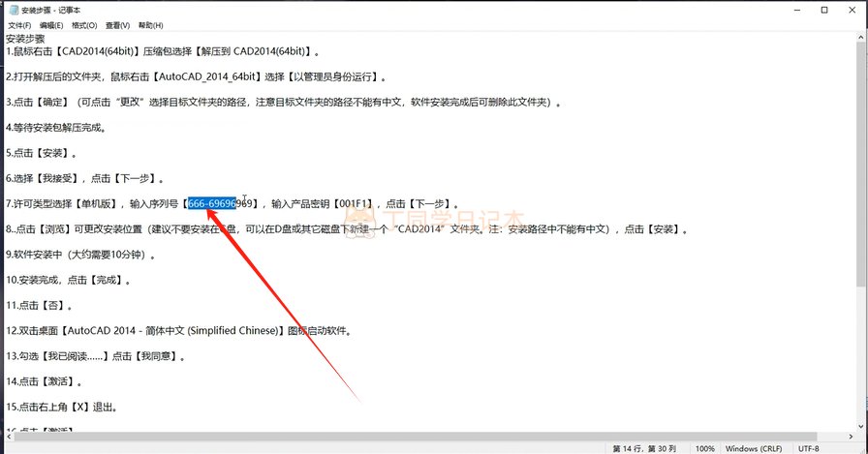Click line 12 AutoCAD 2014 Simplified Chinese text
Viewport: 868px width, 454px height.
[x=179, y=331]
